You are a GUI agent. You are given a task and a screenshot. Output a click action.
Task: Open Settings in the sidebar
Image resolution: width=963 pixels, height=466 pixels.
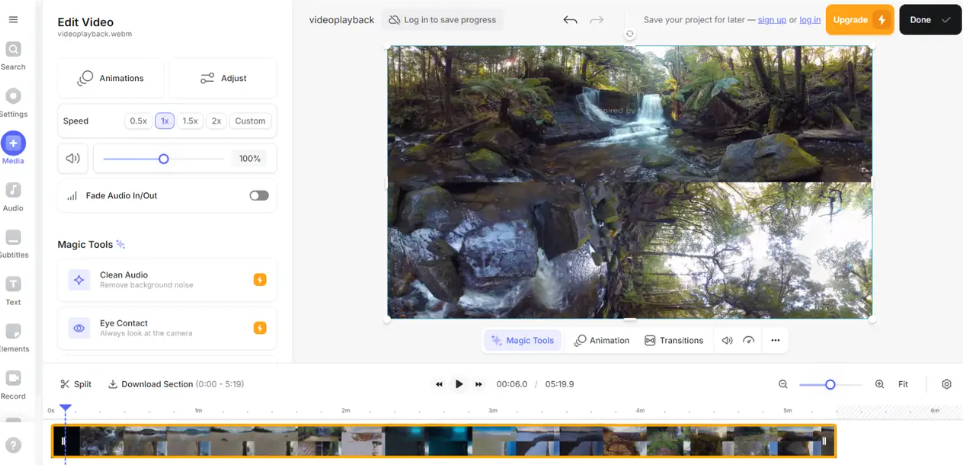(x=13, y=103)
